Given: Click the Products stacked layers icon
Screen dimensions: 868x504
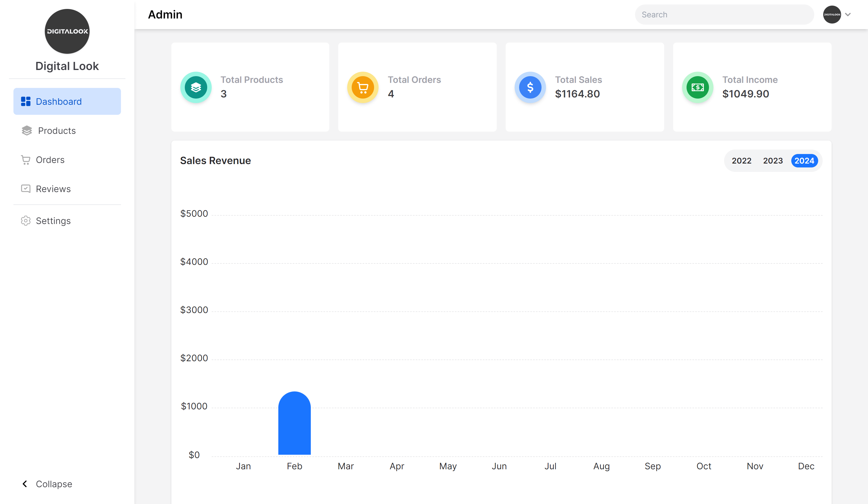Looking at the screenshot, I should coord(27,130).
